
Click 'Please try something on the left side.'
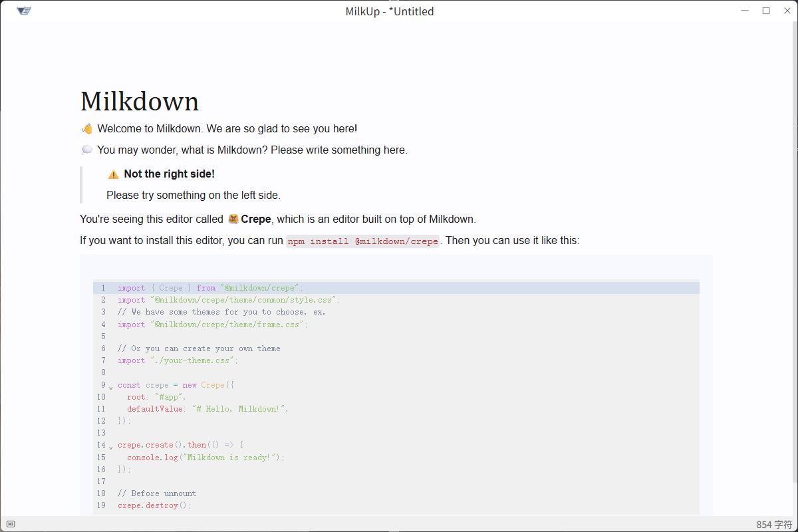[x=194, y=196]
